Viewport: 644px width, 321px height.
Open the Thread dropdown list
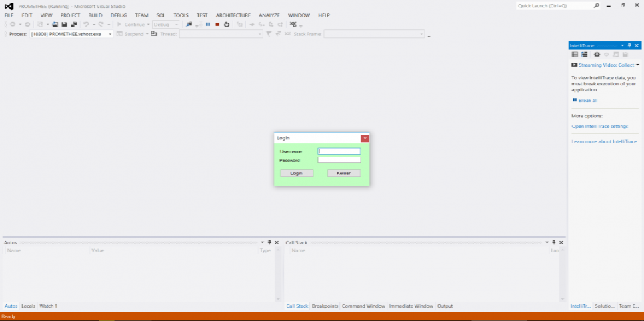(x=221, y=34)
